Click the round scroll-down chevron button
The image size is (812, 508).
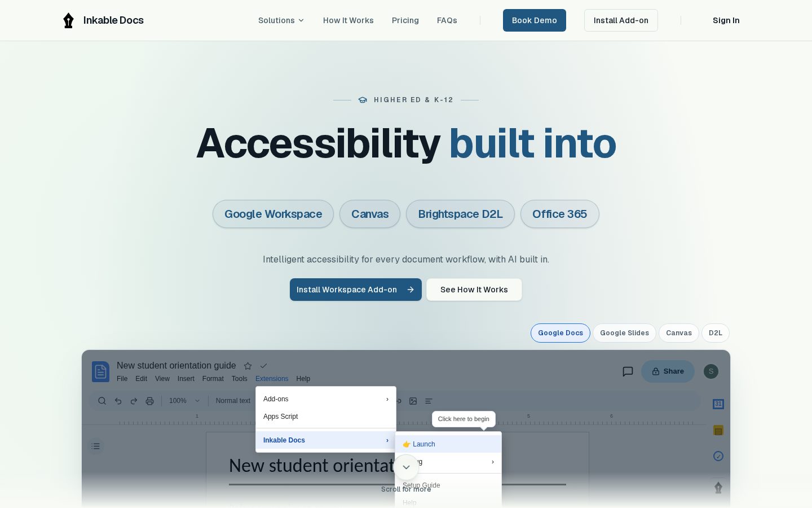coord(406,467)
